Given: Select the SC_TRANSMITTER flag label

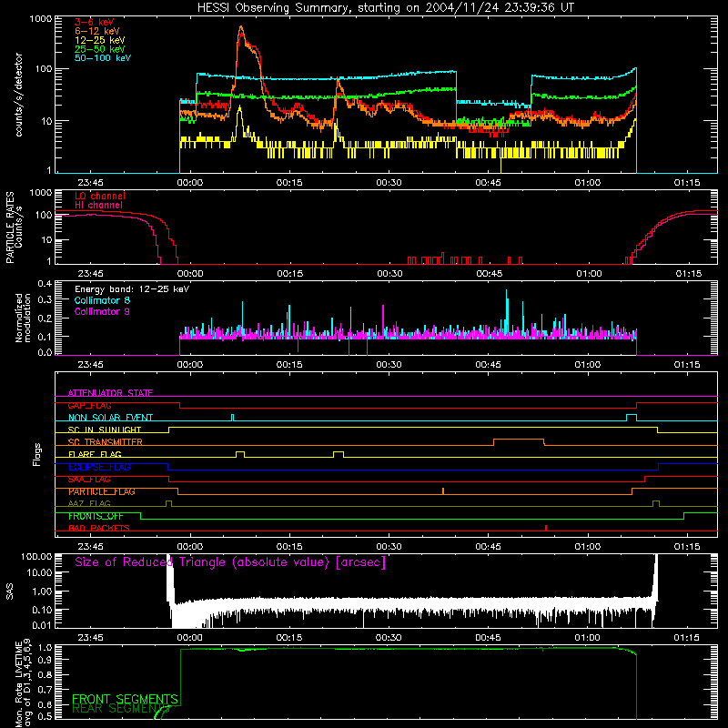Looking at the screenshot, I should click(106, 442).
